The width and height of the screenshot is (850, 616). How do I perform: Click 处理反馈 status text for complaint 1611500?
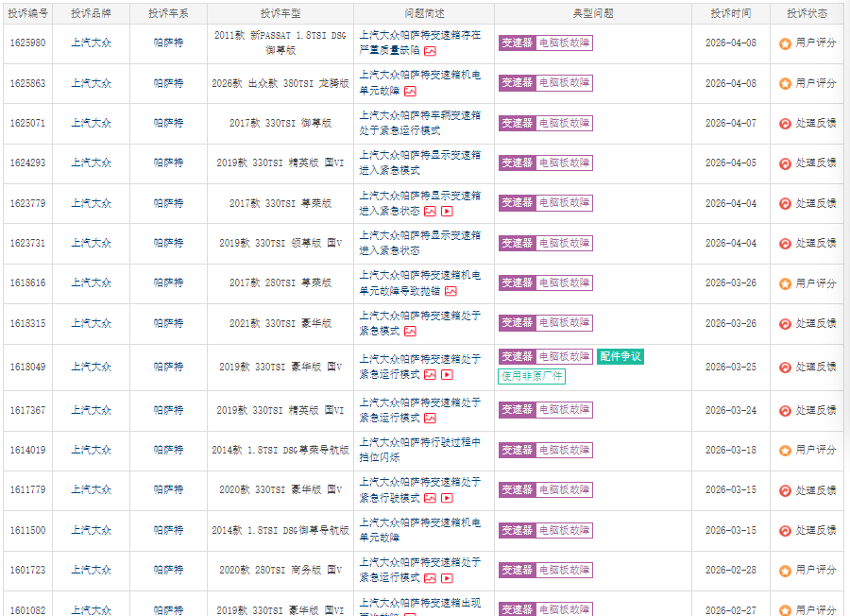[815, 531]
